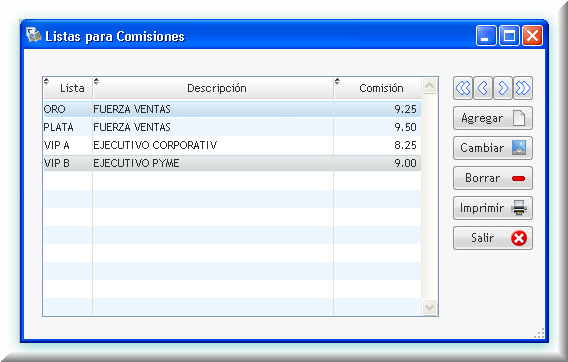This screenshot has width=568, height=362.
Task: Jump to last record navigation arrow
Action: pyautogui.click(x=523, y=88)
